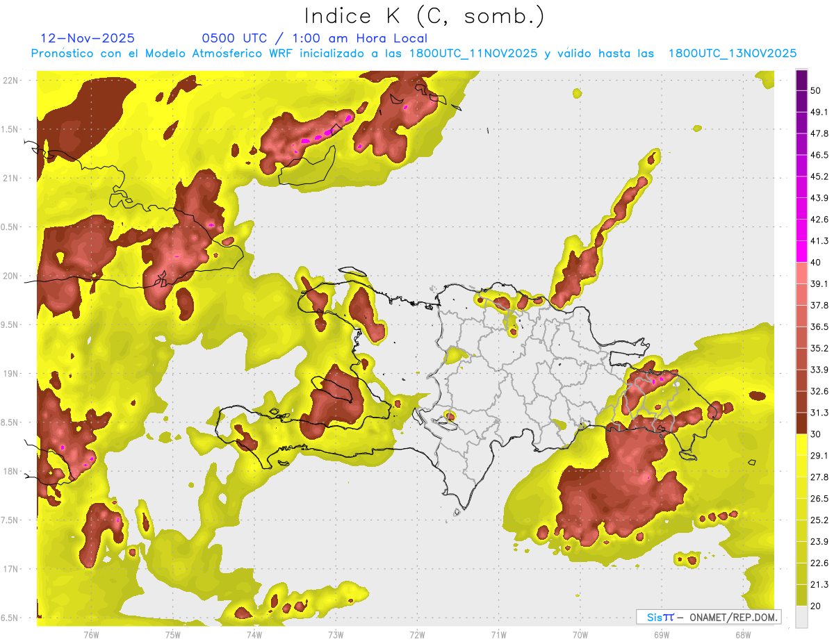Click the colorbar value "42.6"

pyautogui.click(x=819, y=220)
